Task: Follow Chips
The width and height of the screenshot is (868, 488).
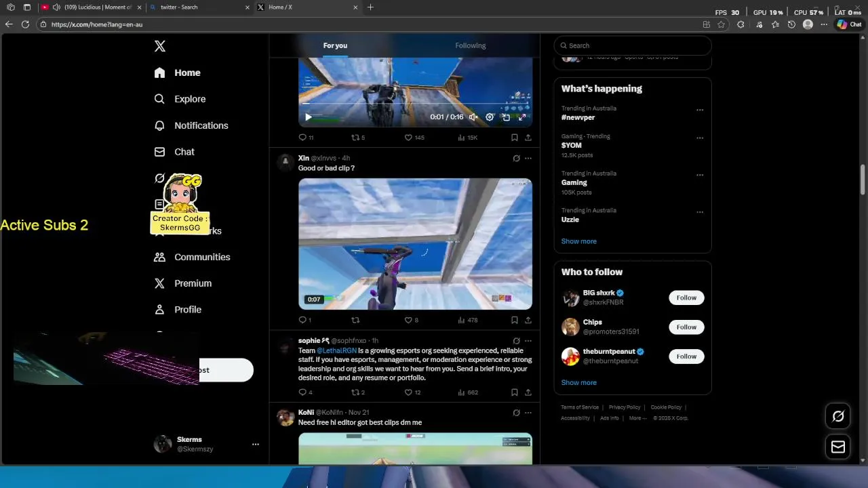Action: (x=686, y=327)
